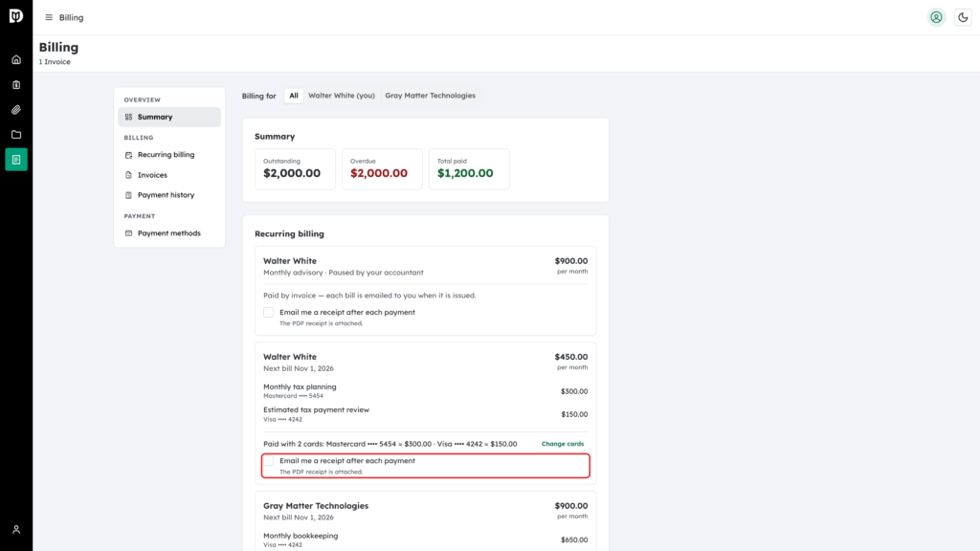
Task: Open Invoices in the side menu
Action: pos(169,175)
